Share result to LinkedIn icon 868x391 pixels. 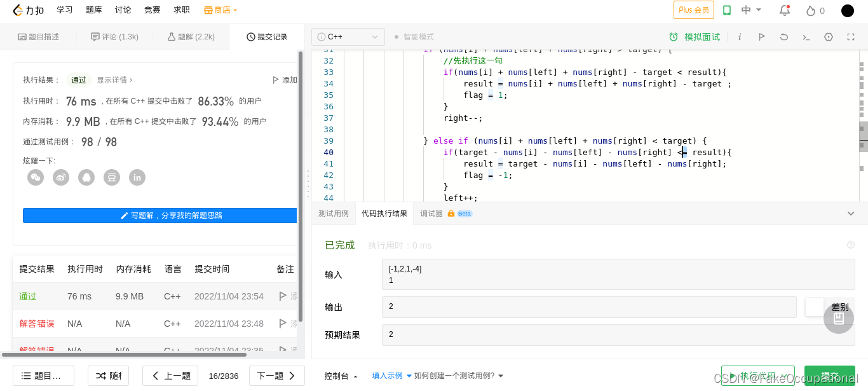137,177
